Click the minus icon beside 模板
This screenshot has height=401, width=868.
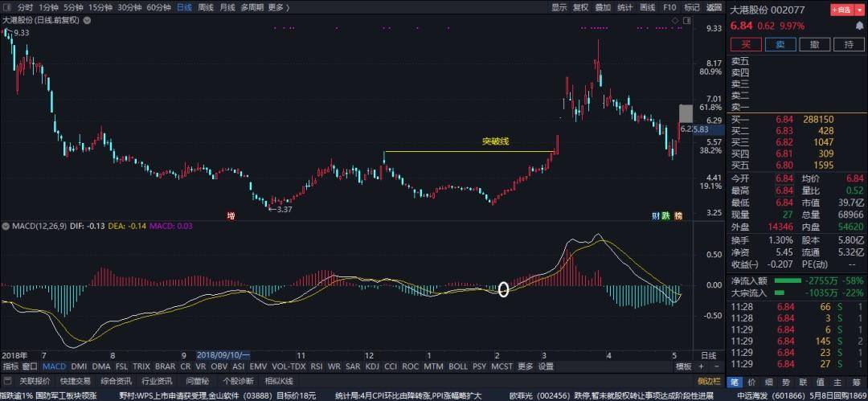coord(714,366)
